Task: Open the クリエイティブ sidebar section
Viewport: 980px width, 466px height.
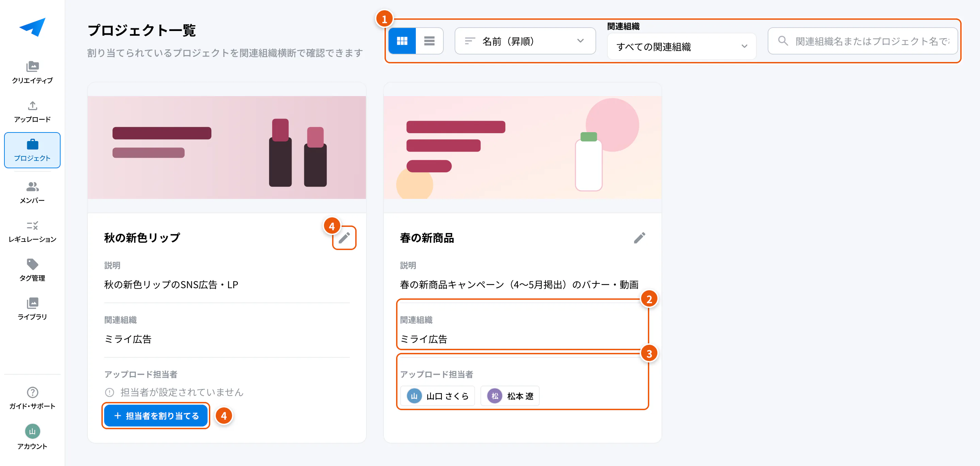Action: tap(32, 72)
